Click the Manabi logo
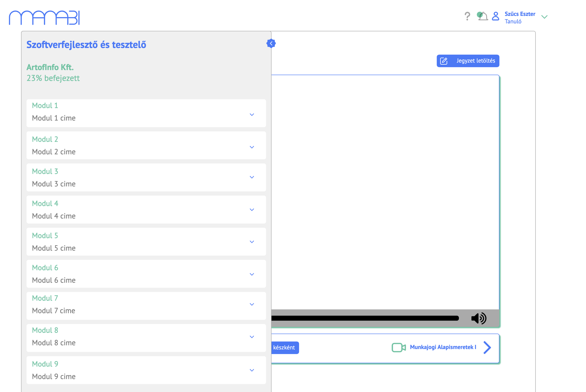Screen dimensions: 586x392 tap(44, 17)
